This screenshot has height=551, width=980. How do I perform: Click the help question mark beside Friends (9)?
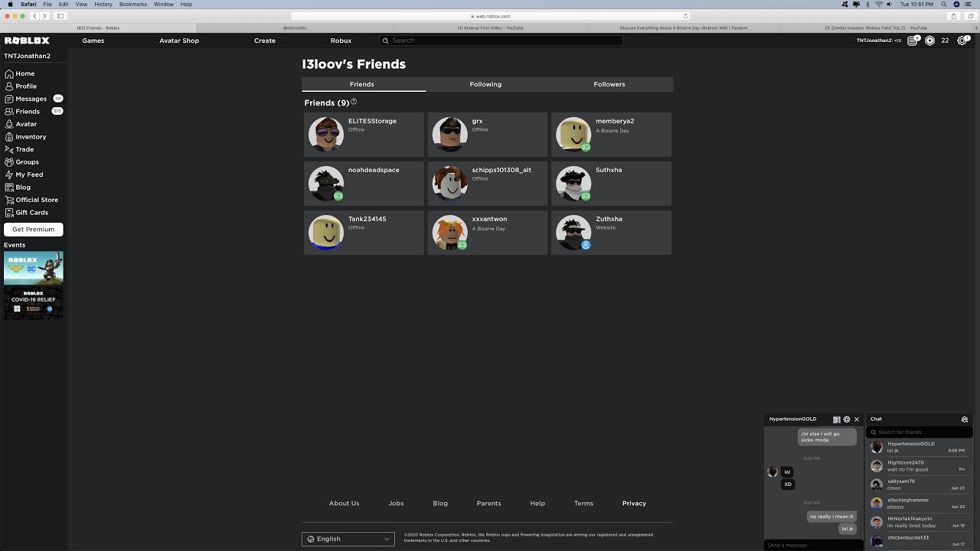(354, 102)
